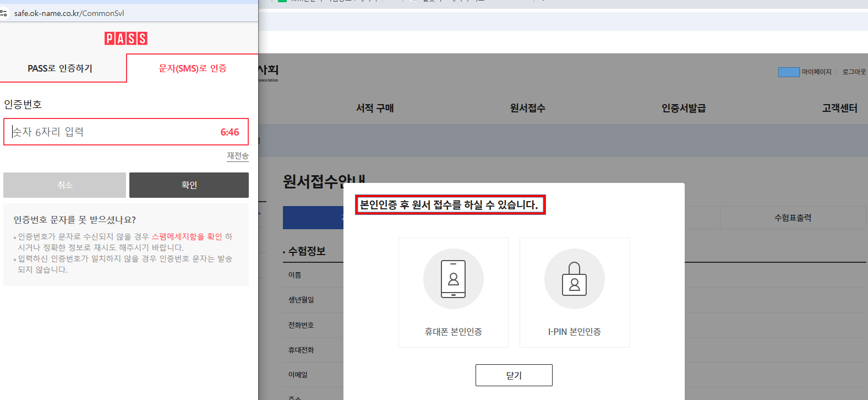Image resolution: width=868 pixels, height=400 pixels.
Task: Select the phone identity verification icon
Action: tap(454, 279)
